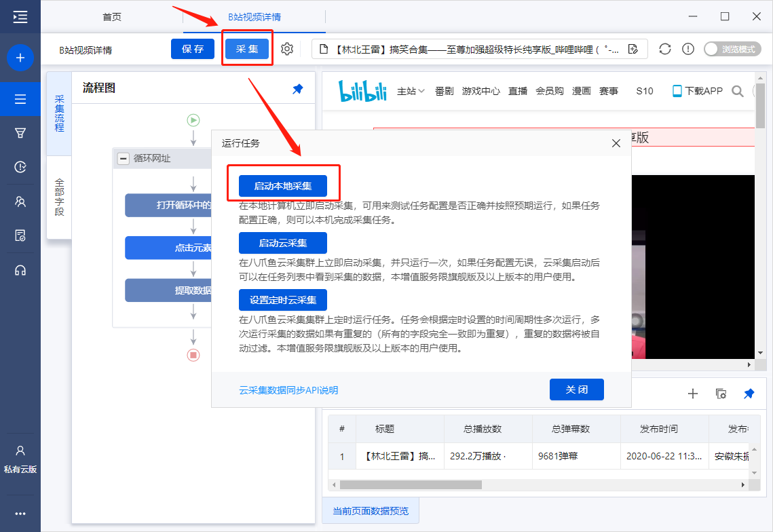Click the 设置定时云采集 button
The image size is (773, 532).
coord(283,300)
